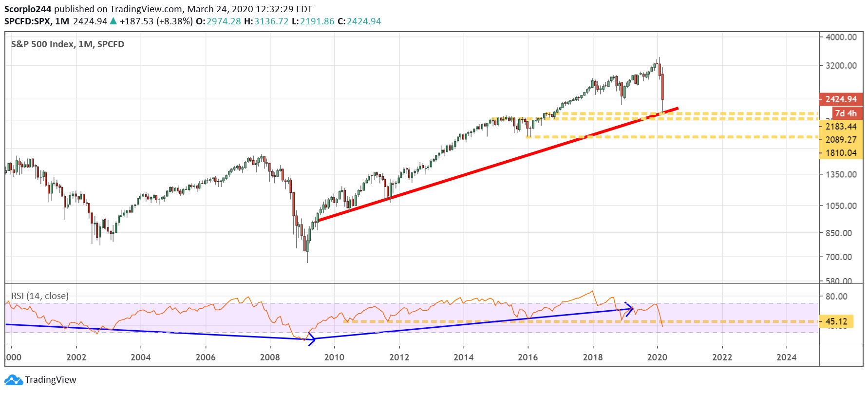
Task: Click the TradingView cloud logo icon
Action: [14, 380]
